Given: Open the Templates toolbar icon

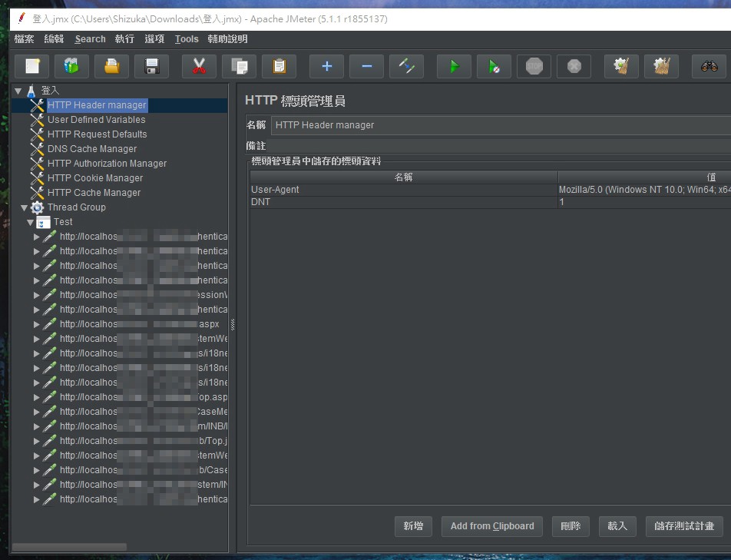Looking at the screenshot, I should click(71, 67).
